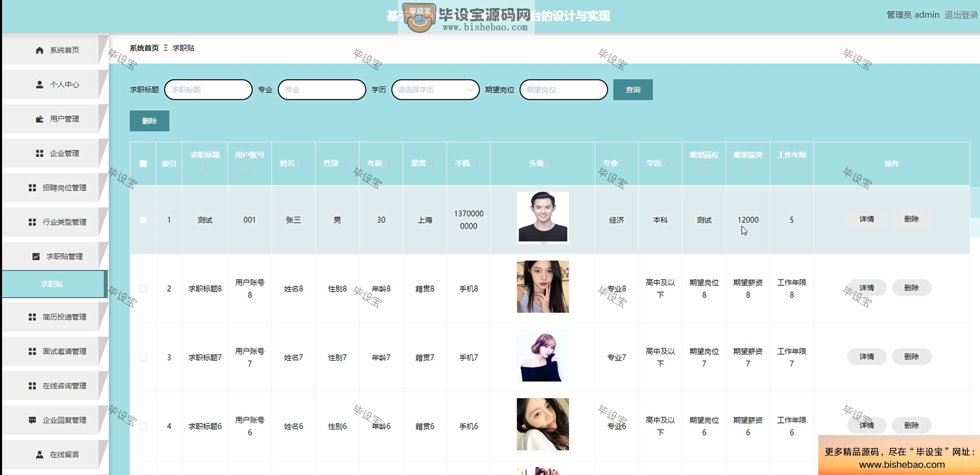Click the avatar photo in 求职标题6 row
Screen dimensions: 980x475
point(543,424)
